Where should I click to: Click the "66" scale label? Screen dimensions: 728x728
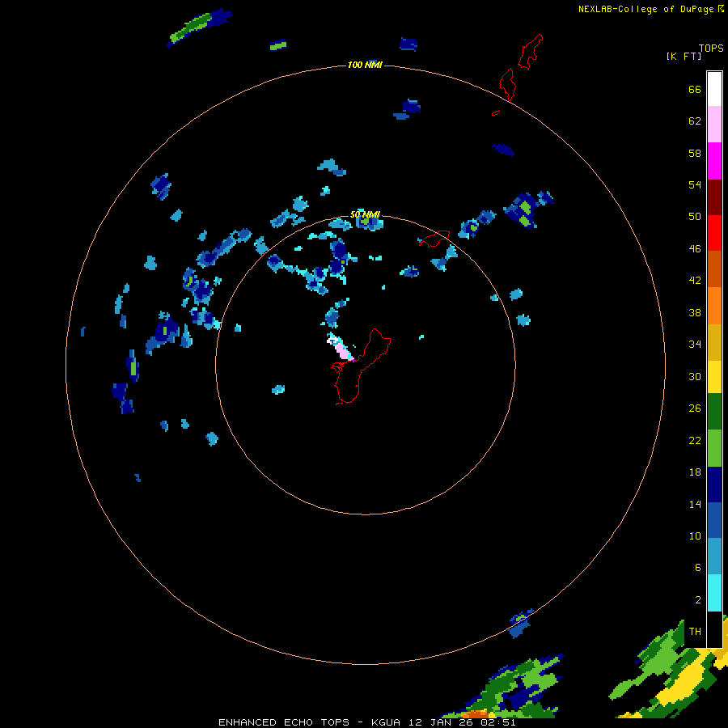coord(695,89)
